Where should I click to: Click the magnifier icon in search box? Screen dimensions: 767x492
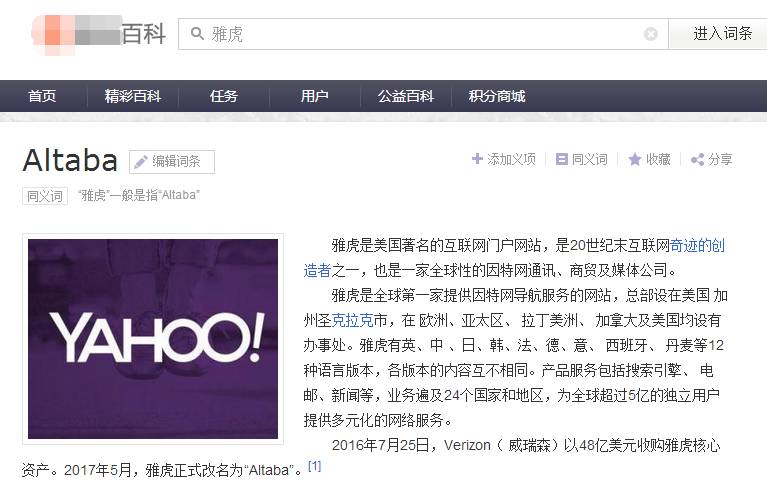click(196, 34)
